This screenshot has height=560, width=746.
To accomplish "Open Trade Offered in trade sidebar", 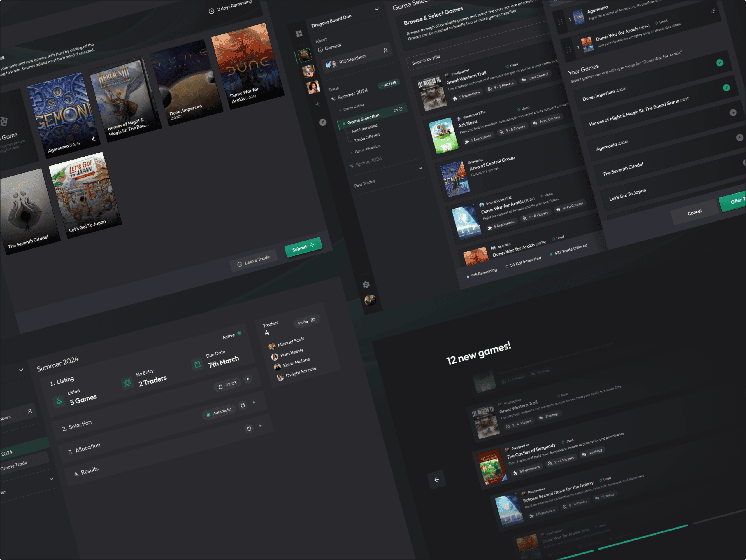I will click(367, 137).
